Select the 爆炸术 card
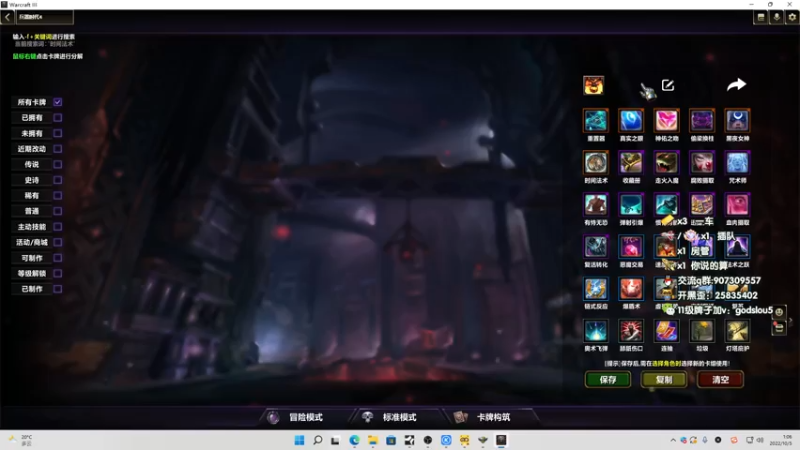This screenshot has height=450, width=800. (x=631, y=289)
